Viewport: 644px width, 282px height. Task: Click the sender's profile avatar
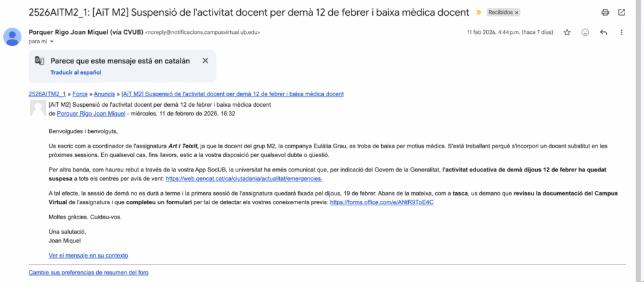pos(13,37)
